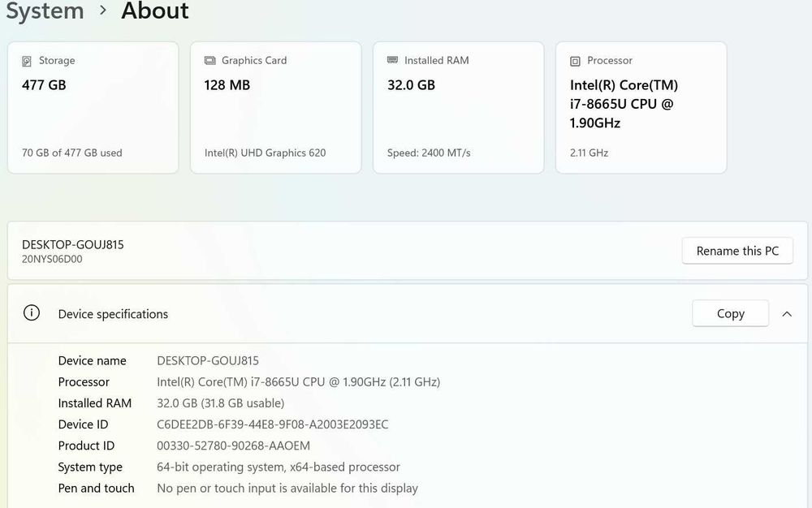Collapse the Device specifications section chevron
Screen dimensions: 812x508
[787, 314]
